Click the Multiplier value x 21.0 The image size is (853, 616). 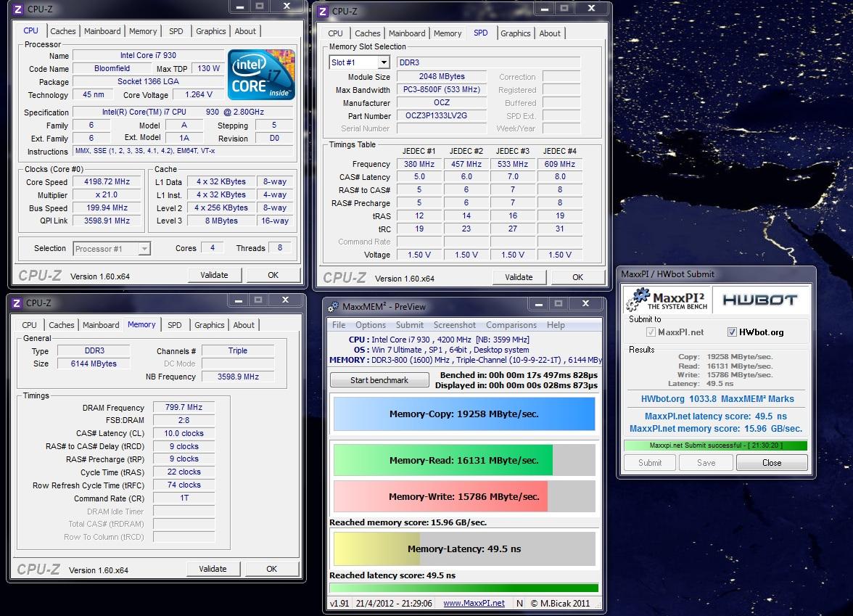[x=107, y=194]
